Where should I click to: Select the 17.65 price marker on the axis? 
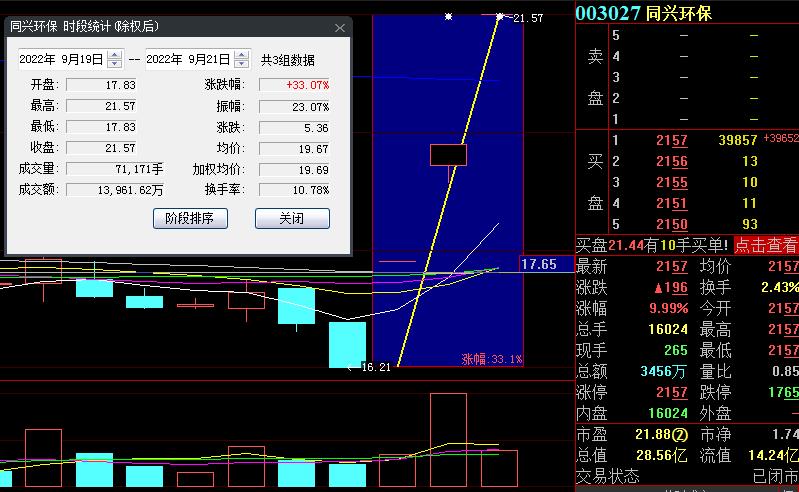[539, 265]
